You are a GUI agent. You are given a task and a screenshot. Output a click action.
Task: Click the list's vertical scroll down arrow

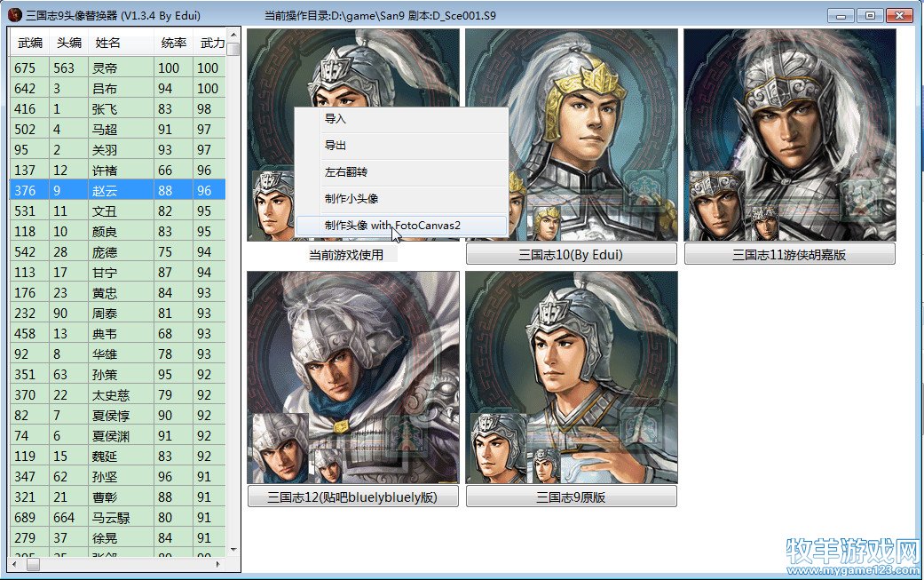point(233,549)
